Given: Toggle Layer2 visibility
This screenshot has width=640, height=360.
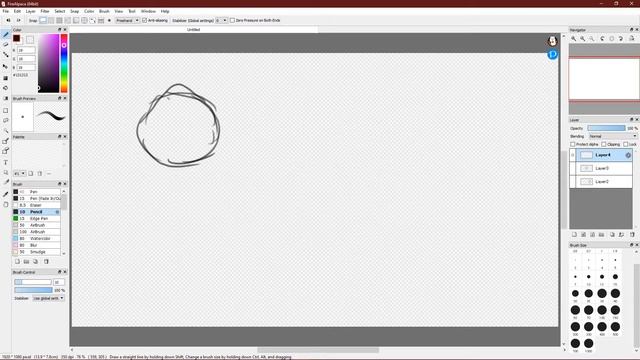Looking at the screenshot, I should point(573,182).
